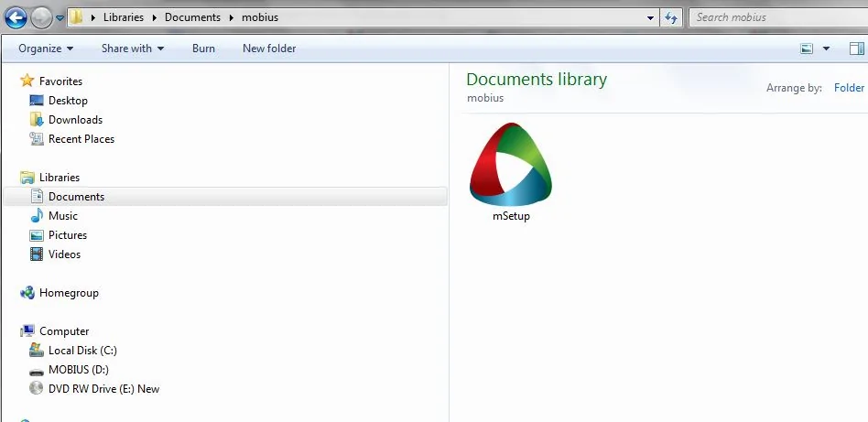Open the Music library
This screenshot has width=868, height=422.
coord(63,216)
